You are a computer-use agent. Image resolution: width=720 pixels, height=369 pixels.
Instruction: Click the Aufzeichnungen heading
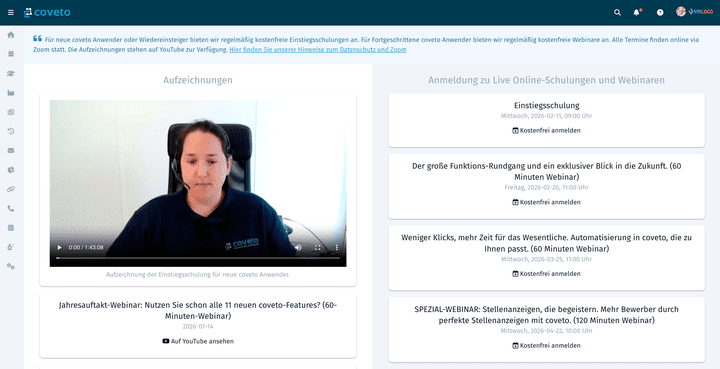pyautogui.click(x=198, y=80)
